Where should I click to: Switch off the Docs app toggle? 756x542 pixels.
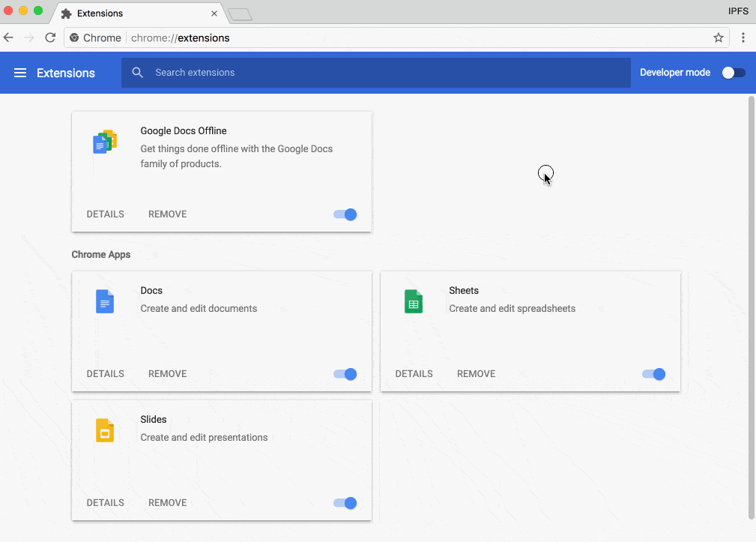[345, 374]
